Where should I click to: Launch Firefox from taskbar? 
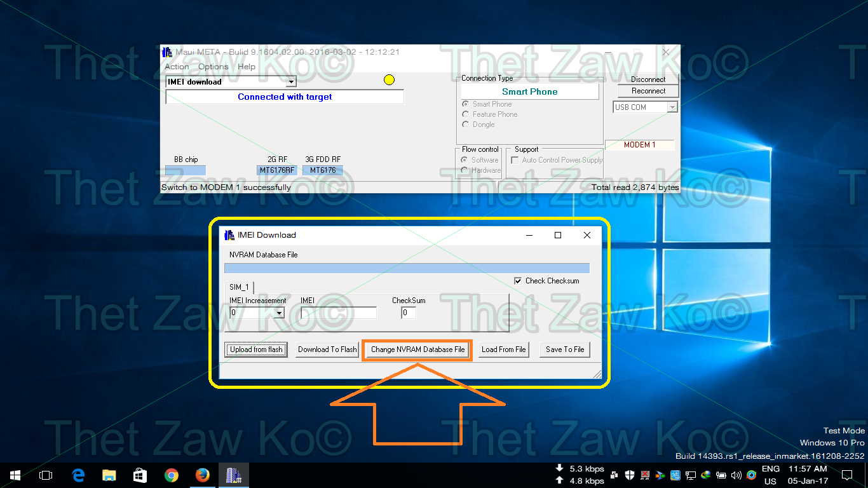point(202,475)
